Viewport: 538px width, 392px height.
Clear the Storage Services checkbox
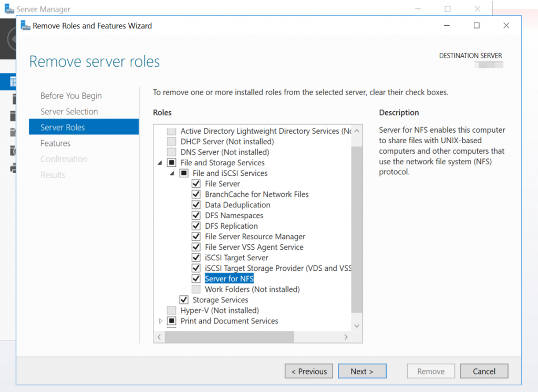pos(184,300)
